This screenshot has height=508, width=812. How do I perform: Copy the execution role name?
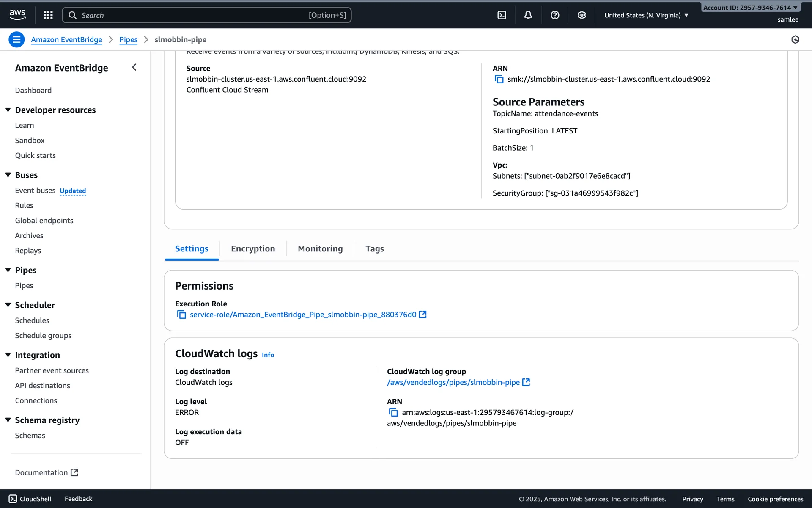click(181, 315)
